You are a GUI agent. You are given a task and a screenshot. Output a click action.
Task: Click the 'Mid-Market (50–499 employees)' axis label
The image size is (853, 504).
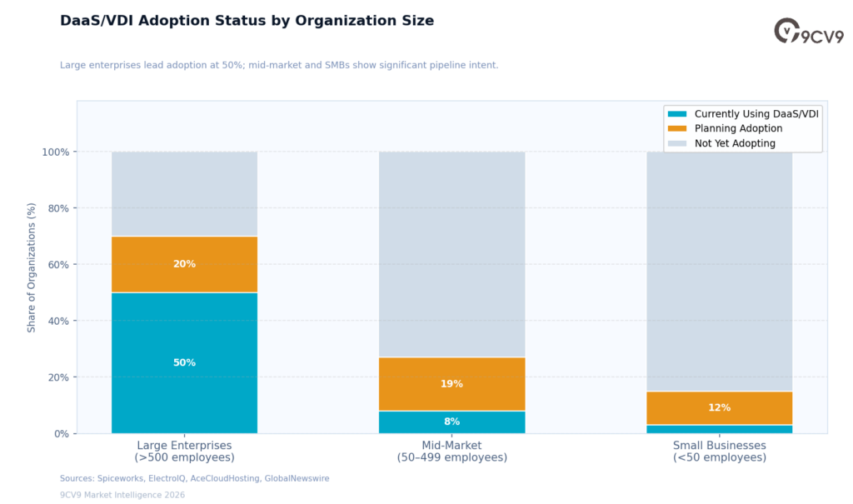pyautogui.click(x=452, y=452)
